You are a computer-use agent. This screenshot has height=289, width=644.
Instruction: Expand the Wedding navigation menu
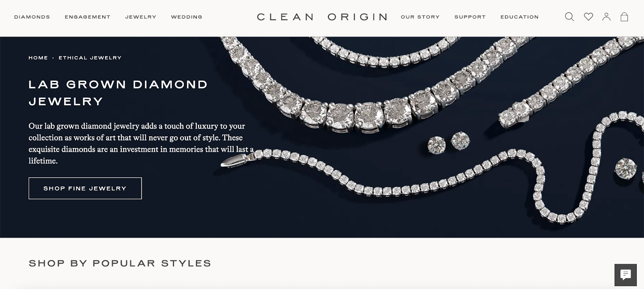[186, 17]
